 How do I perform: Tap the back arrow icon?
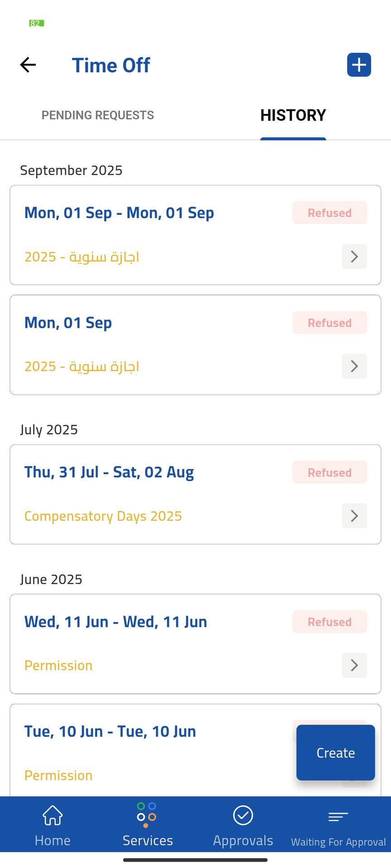tap(28, 65)
